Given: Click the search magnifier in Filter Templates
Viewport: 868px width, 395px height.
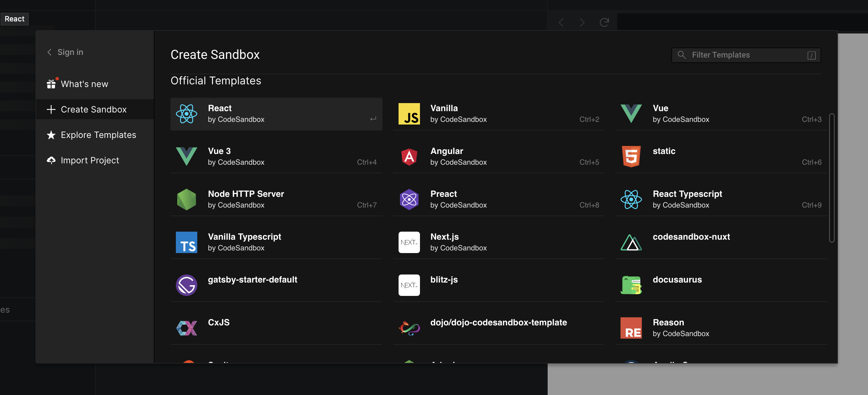Looking at the screenshot, I should pyautogui.click(x=682, y=55).
